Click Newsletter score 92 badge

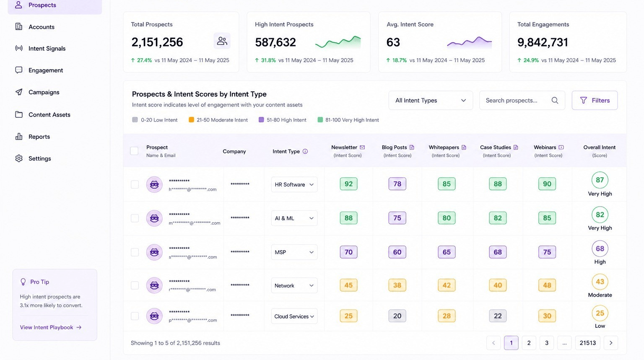tap(348, 184)
